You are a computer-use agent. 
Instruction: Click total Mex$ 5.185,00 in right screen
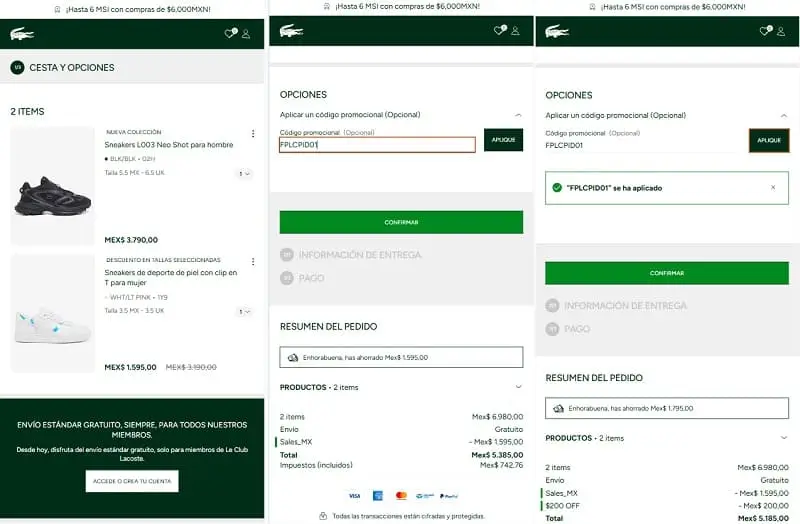(x=763, y=518)
